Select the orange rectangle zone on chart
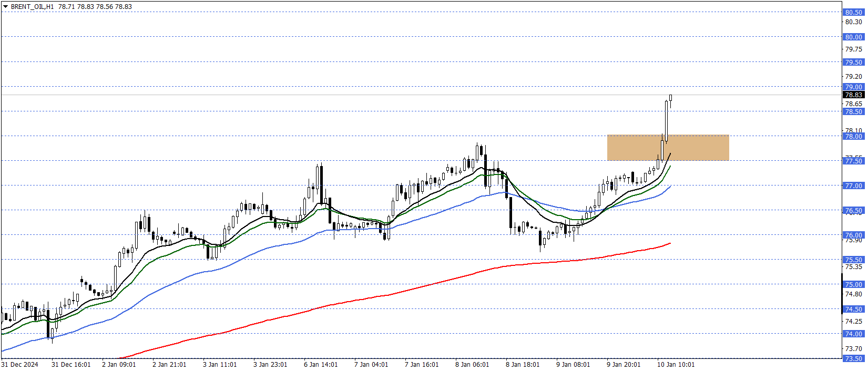This screenshot has width=868, height=371. 668,148
